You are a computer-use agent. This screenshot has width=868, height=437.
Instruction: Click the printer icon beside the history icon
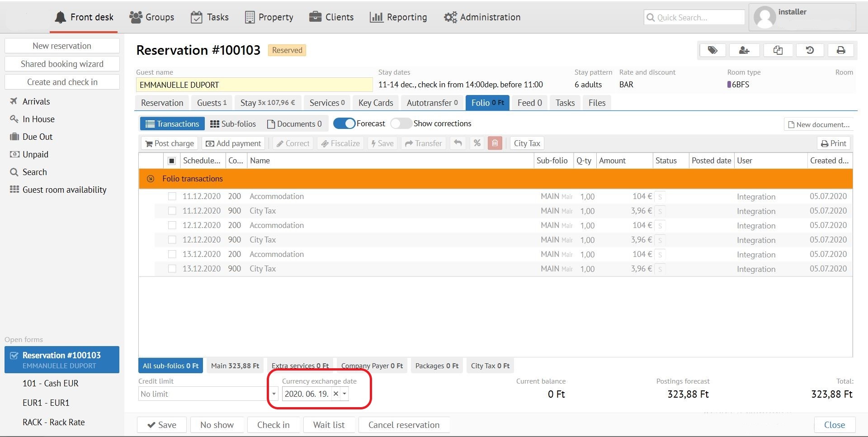(x=841, y=50)
